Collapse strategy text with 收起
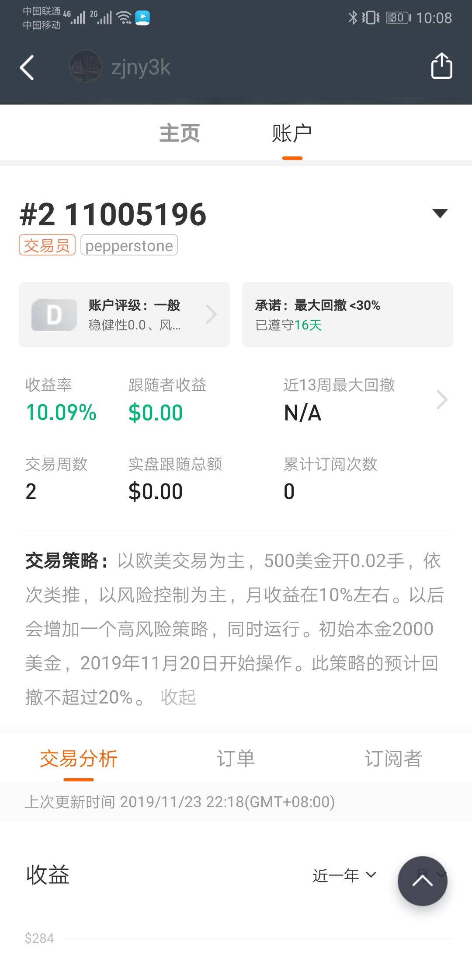Viewport: 472px width, 980px height. pyautogui.click(x=178, y=697)
